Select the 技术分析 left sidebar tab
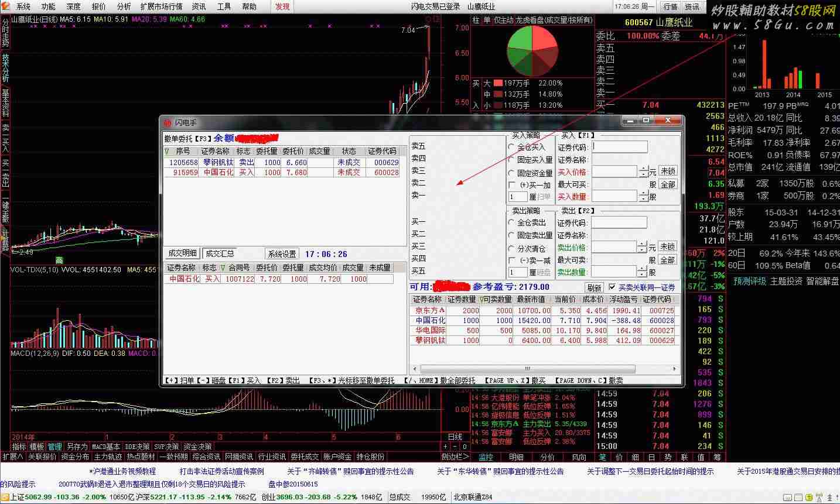Image resolution: width=840 pixels, height=504 pixels. [x=5, y=68]
